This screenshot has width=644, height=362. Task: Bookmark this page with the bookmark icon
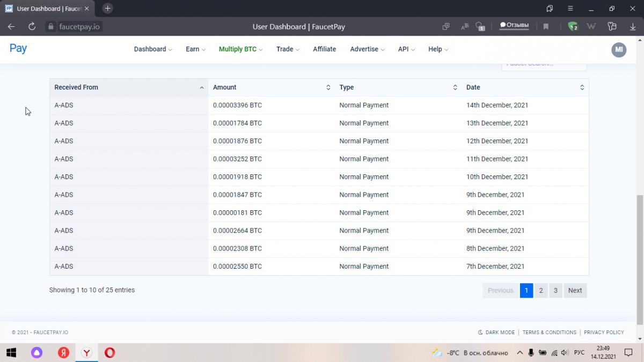click(x=546, y=26)
